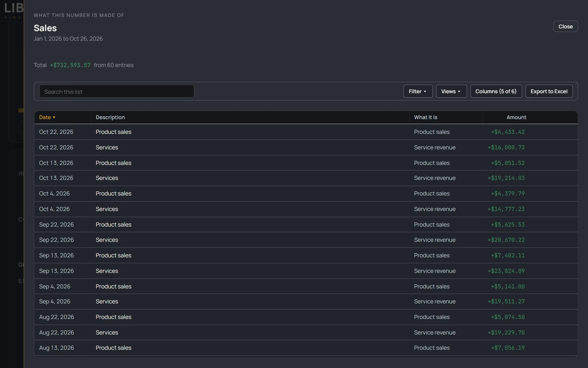Viewport: 588px width, 368px height.
Task: Select the +$4,433.42 amount cell
Action: coord(508,132)
